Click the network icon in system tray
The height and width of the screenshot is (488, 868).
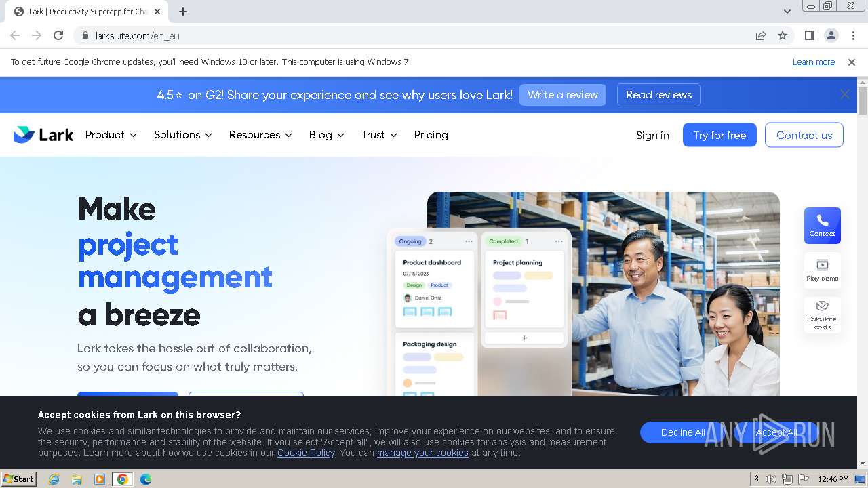pos(787,479)
